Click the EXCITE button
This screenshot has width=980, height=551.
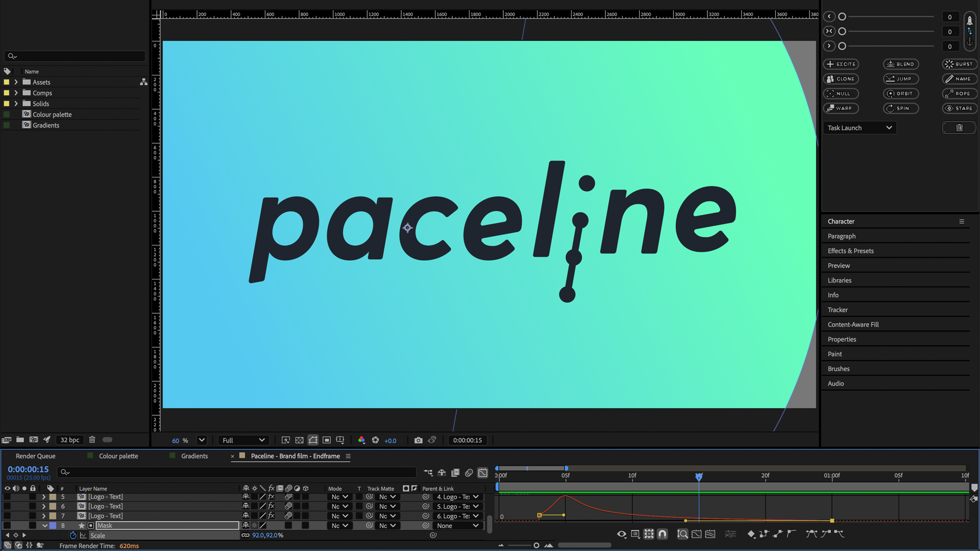coord(841,64)
